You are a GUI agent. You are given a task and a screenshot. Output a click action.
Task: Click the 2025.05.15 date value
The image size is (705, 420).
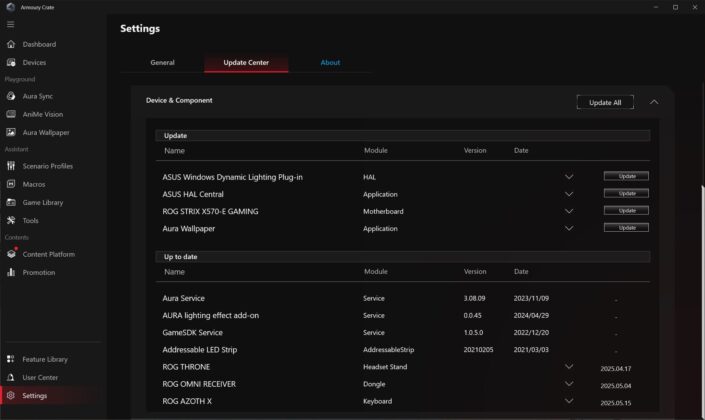(616, 403)
